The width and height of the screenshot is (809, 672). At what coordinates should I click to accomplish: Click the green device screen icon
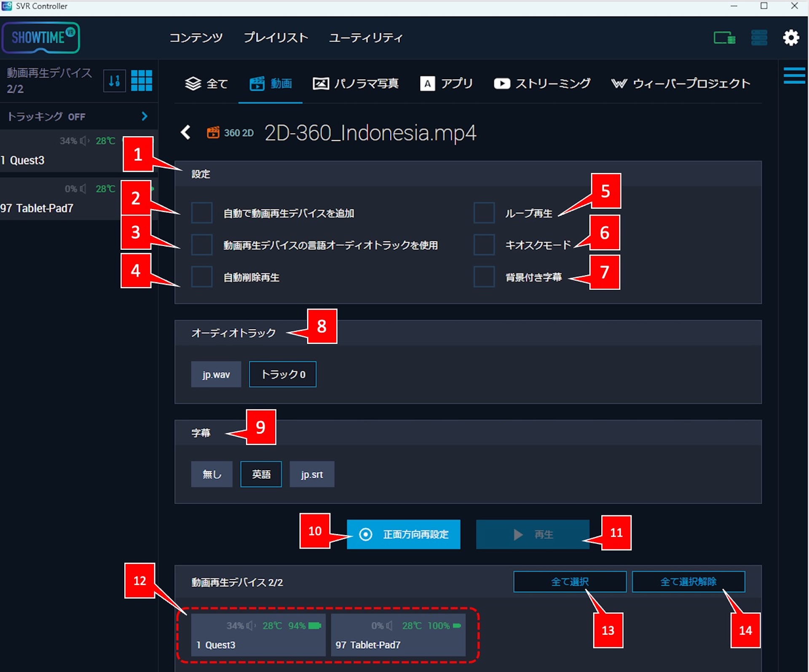point(724,38)
